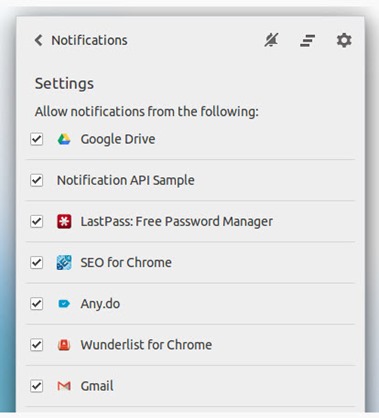Image resolution: width=379 pixels, height=418 pixels.
Task: Mute notifications with the crossed bell icon
Action: tap(271, 40)
